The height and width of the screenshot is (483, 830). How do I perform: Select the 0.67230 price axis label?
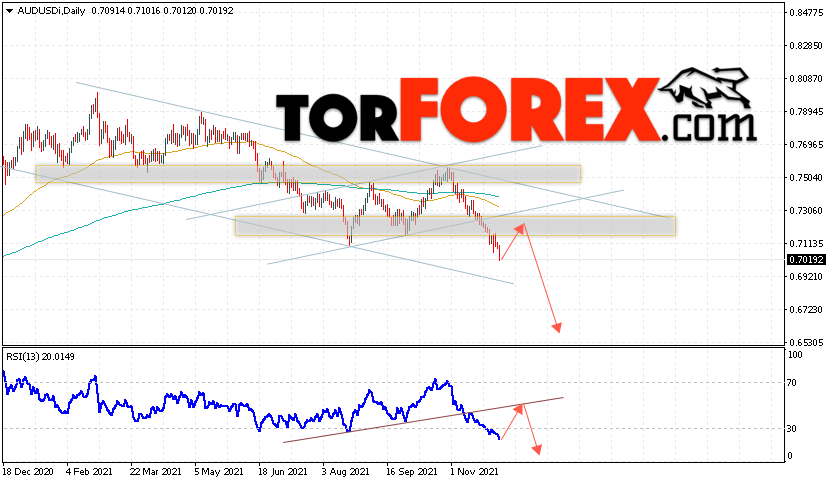pyautogui.click(x=806, y=309)
